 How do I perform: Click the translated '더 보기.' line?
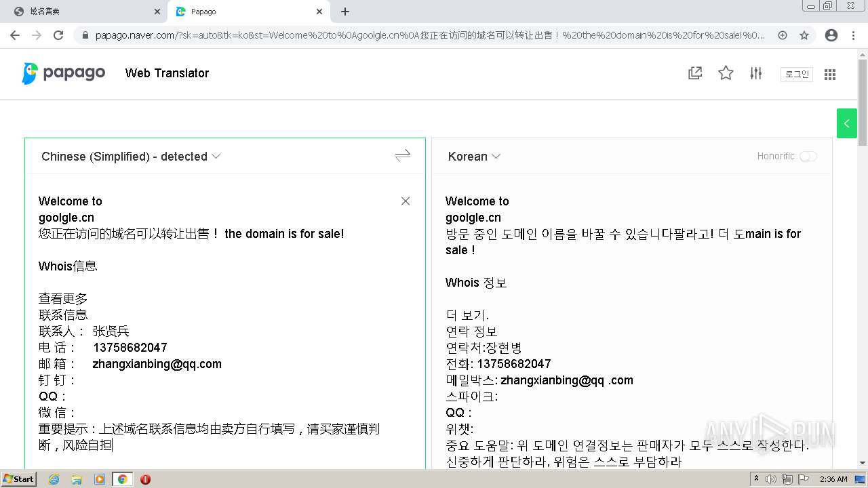tap(467, 315)
